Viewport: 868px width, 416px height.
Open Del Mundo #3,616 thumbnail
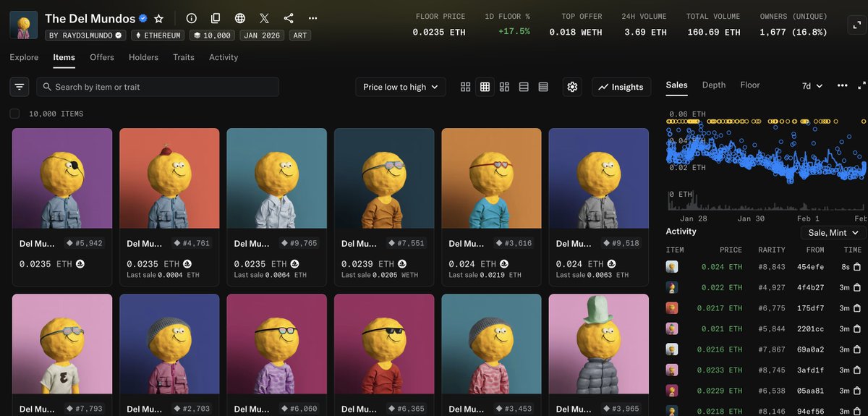tap(492, 179)
